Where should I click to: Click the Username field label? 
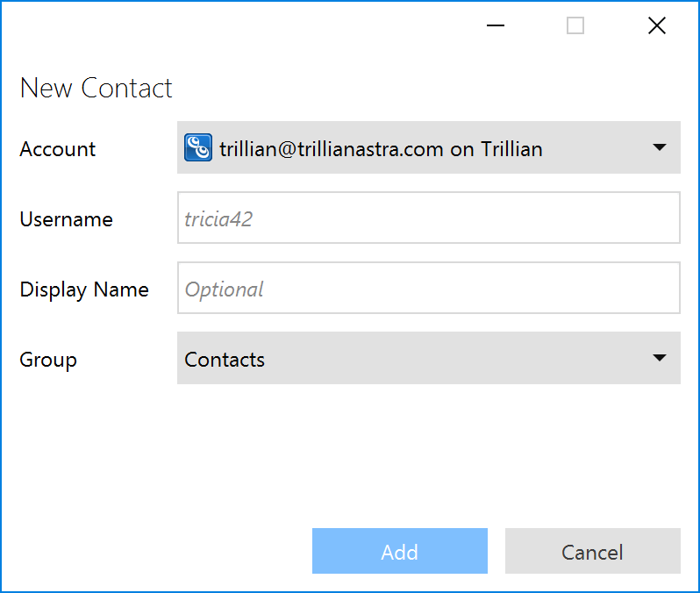click(66, 219)
